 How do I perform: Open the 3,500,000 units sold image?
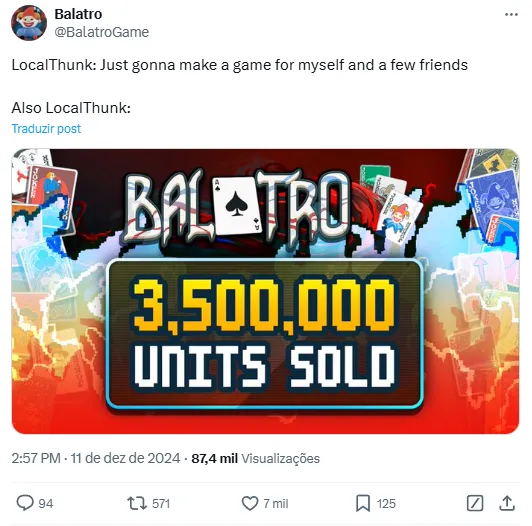[265, 291]
